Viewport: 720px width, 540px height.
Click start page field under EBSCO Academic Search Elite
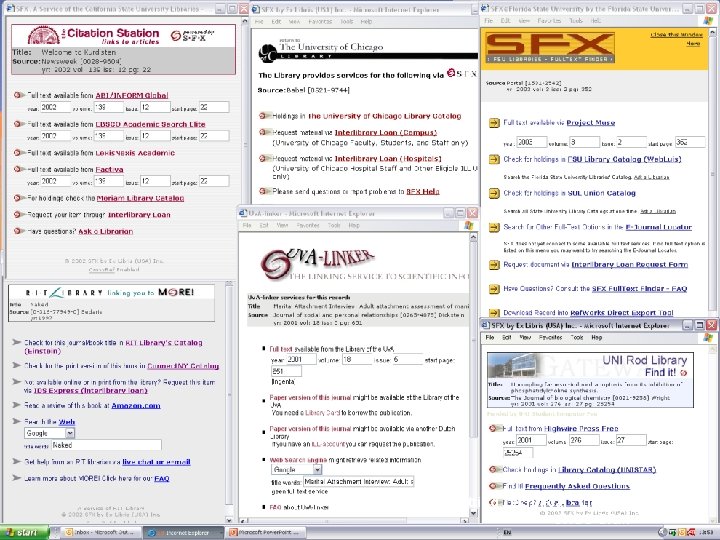tap(214, 136)
